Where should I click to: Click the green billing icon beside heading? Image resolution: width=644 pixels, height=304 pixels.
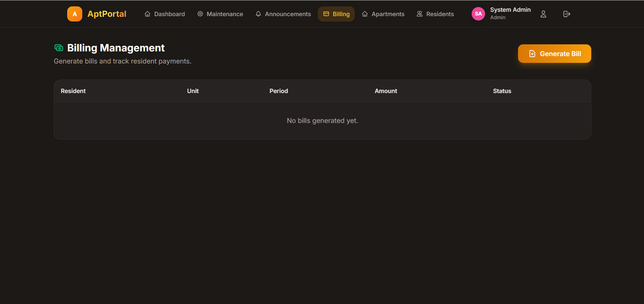click(59, 48)
